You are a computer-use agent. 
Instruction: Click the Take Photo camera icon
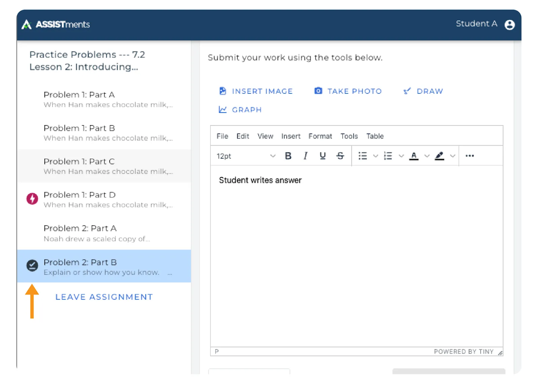318,91
